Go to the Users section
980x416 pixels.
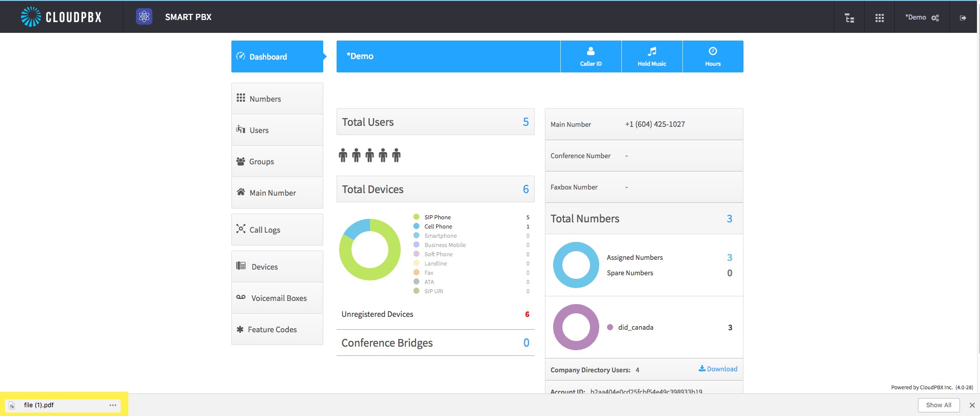pyautogui.click(x=277, y=130)
